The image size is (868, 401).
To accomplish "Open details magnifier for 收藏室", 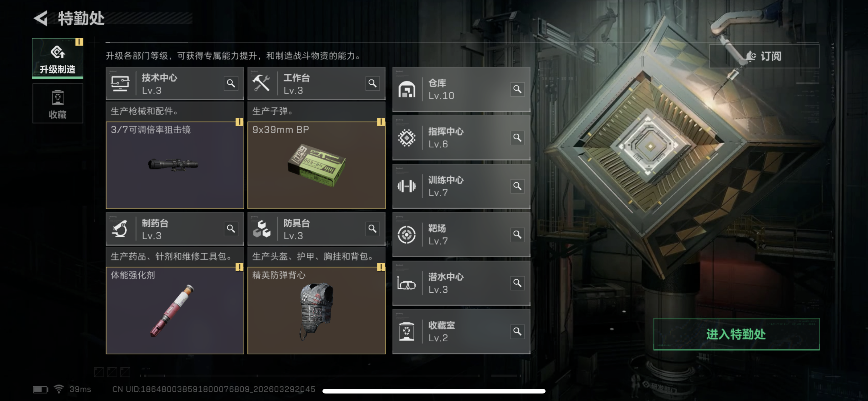I will coord(517,331).
